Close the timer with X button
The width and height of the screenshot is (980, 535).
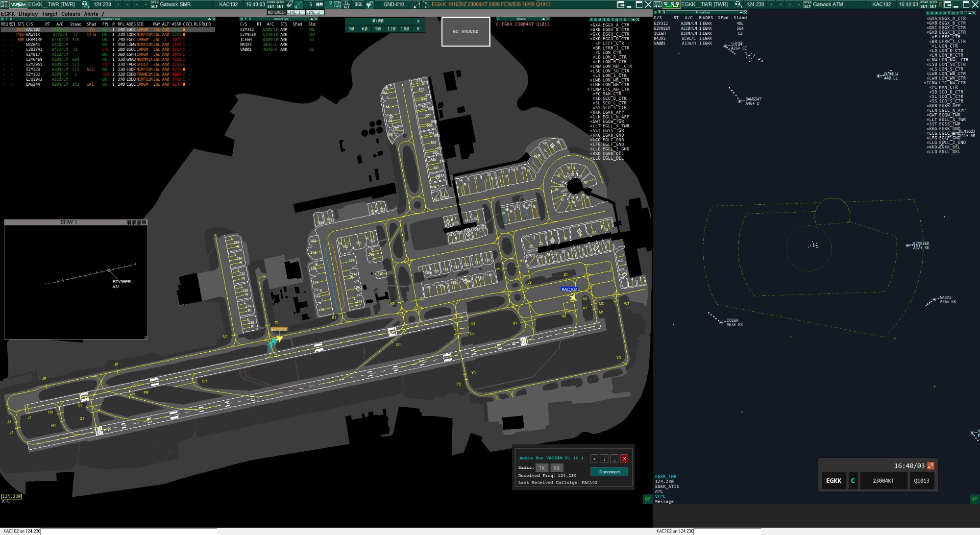418,21
